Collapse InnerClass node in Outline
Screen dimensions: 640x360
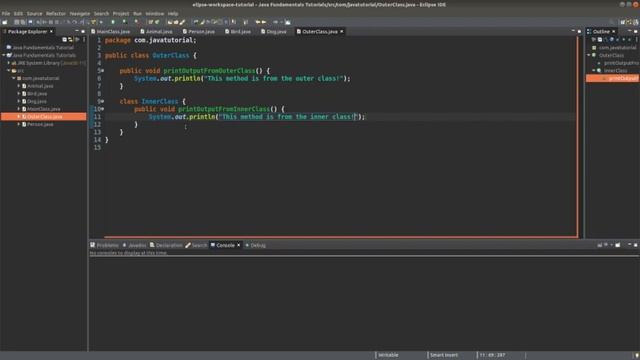pos(594,71)
